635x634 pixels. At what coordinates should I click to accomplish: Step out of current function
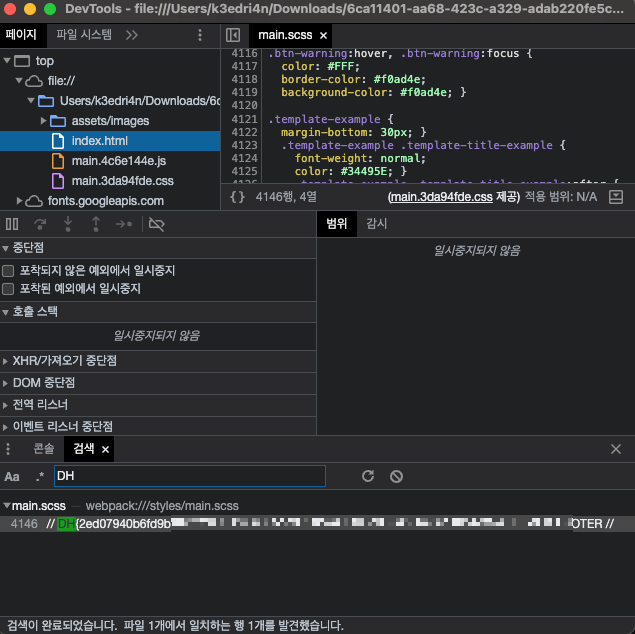96,224
